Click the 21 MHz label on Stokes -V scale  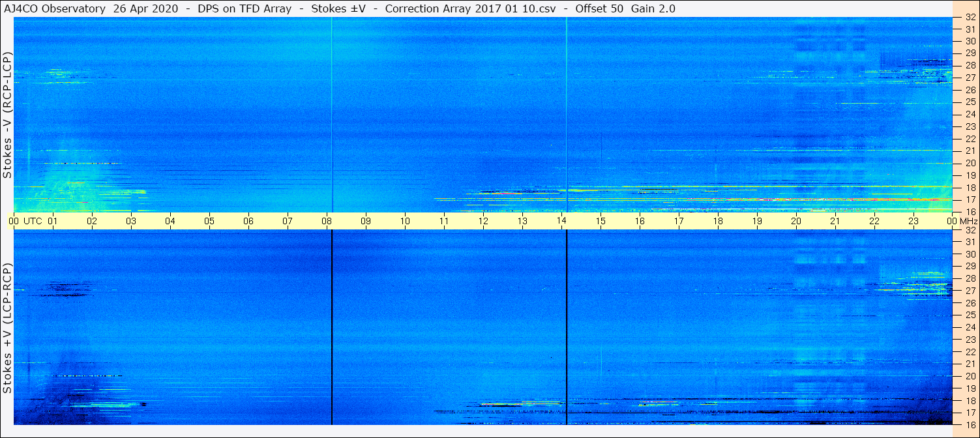pos(970,151)
